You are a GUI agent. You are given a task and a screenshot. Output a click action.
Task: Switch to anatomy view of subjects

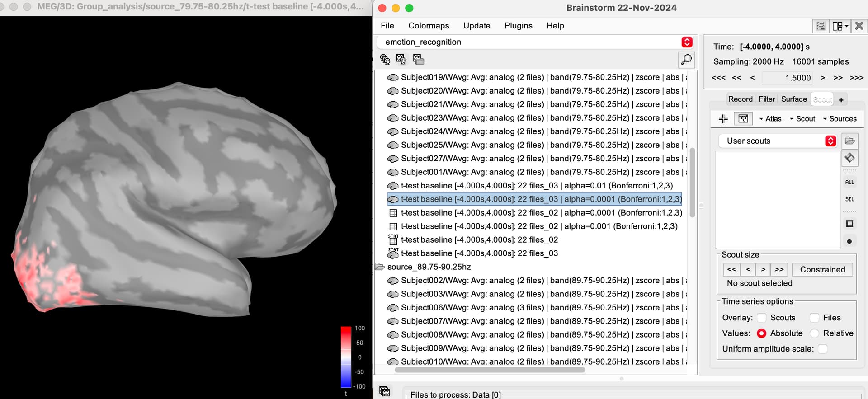(385, 60)
